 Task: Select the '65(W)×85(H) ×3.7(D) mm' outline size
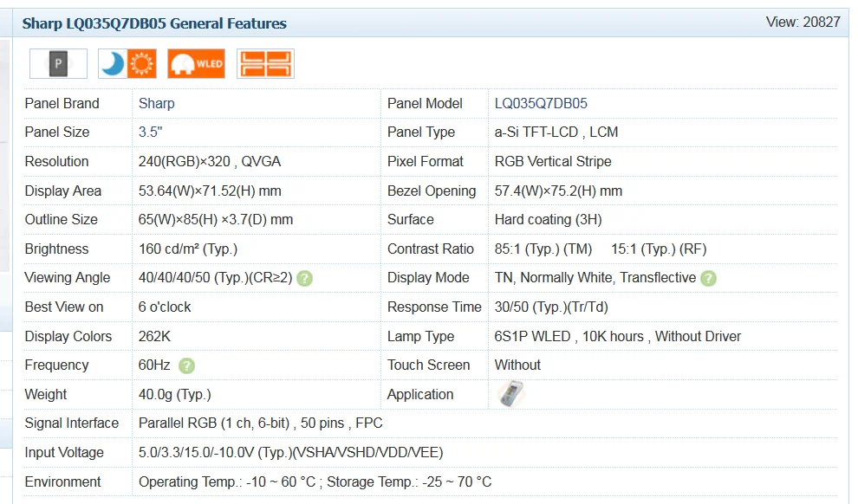[x=216, y=220]
